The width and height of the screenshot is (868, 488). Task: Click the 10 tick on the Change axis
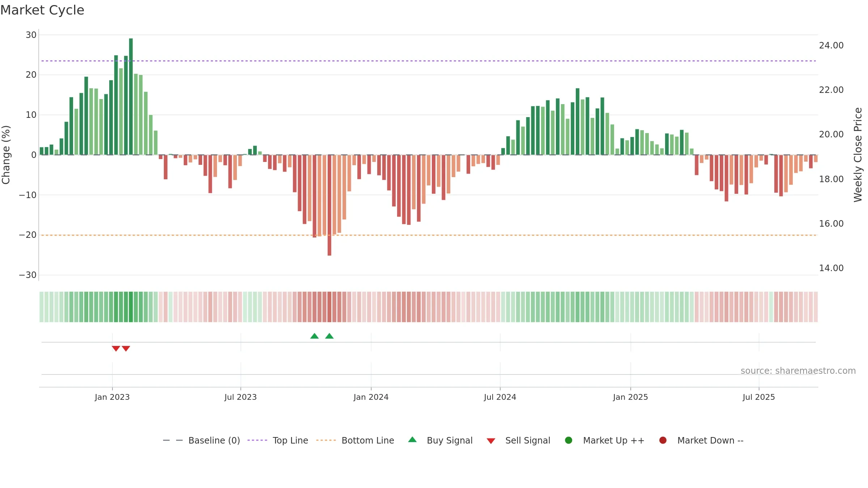[31, 115]
